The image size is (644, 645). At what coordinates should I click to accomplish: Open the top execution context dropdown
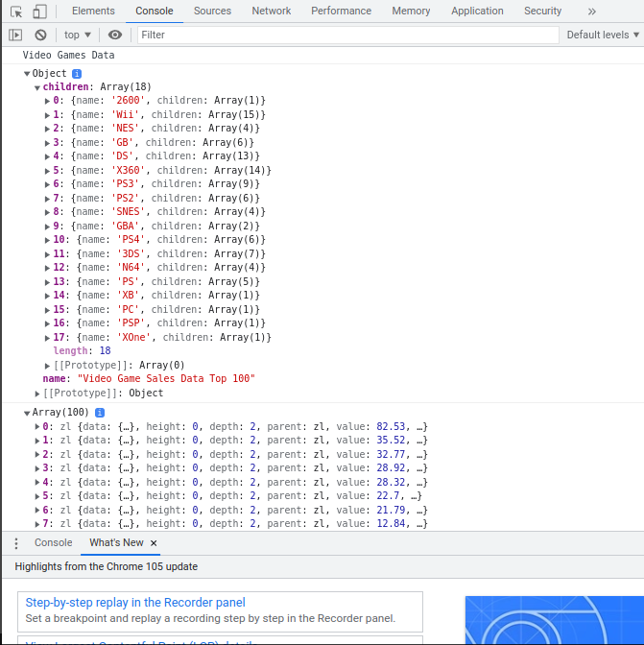click(x=78, y=35)
